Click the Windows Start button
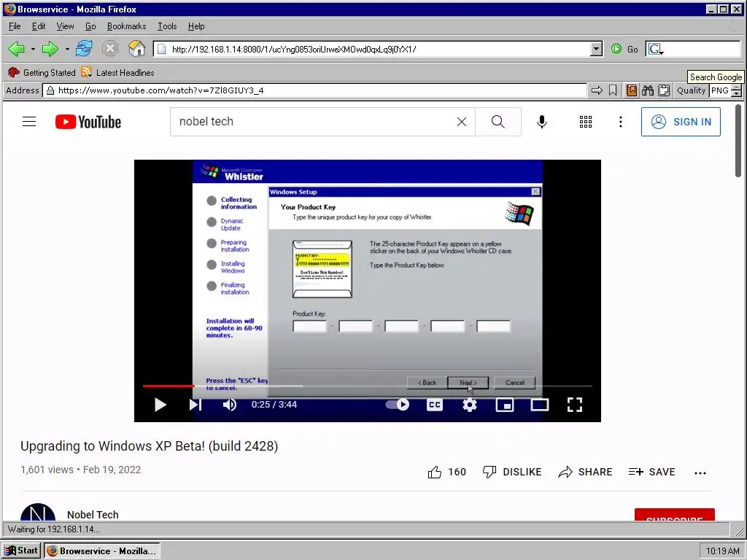Screen dimensions: 747x560 tap(21, 551)
